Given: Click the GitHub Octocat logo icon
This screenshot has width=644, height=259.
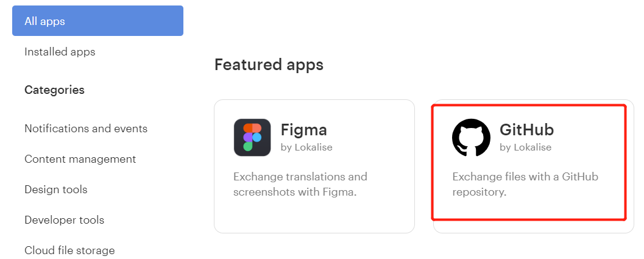Looking at the screenshot, I should pyautogui.click(x=471, y=138).
